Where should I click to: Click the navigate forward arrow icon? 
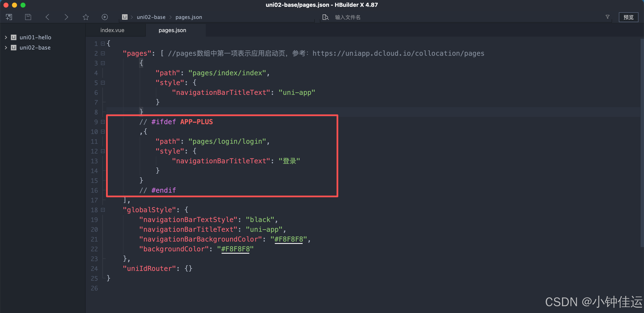(x=66, y=17)
